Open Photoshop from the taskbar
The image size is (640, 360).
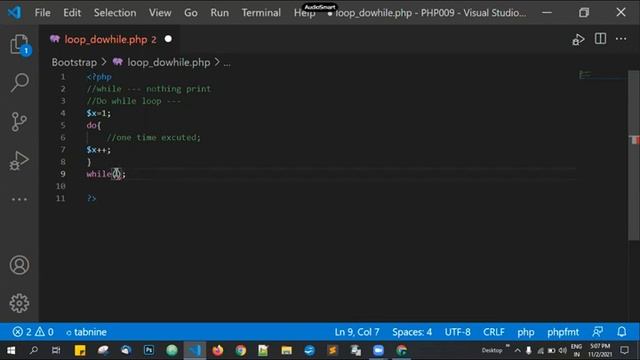pyautogui.click(x=149, y=350)
